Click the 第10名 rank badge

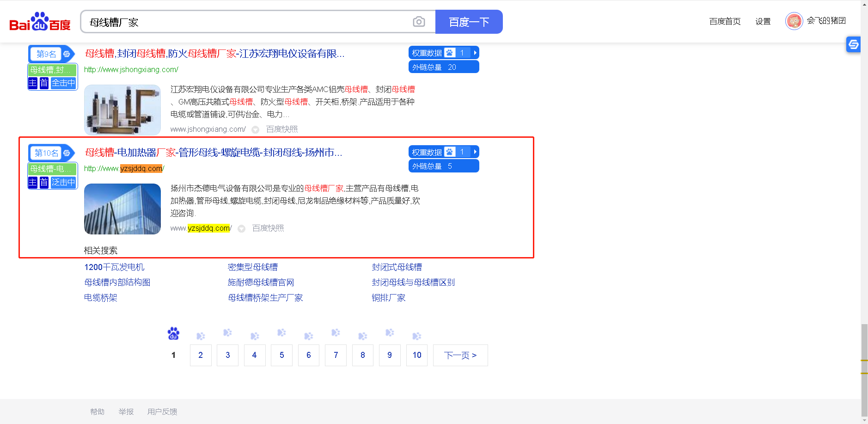coord(52,153)
